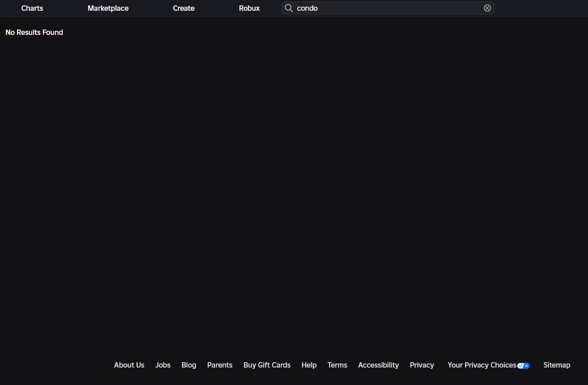
Task: Open the Blog footer link
Action: [189, 365]
